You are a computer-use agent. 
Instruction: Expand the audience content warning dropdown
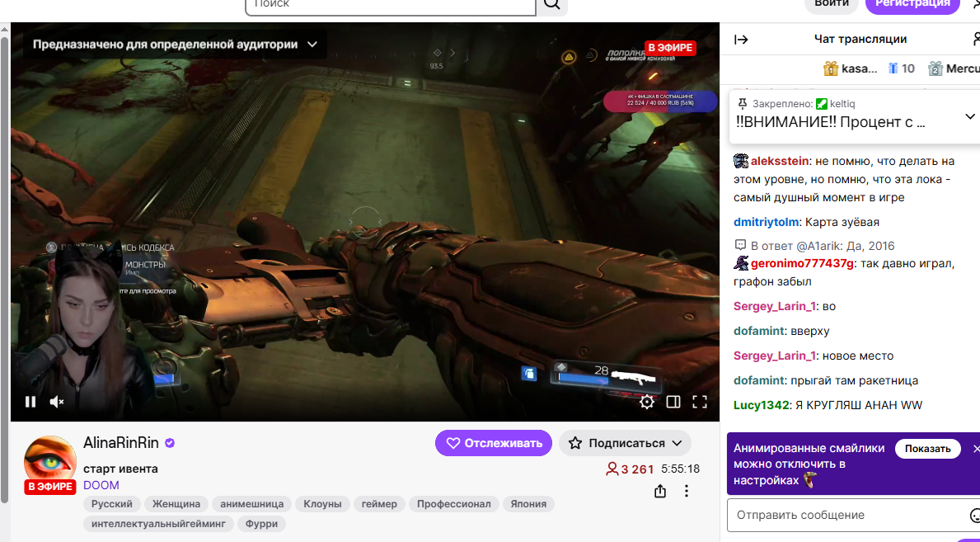coord(312,45)
